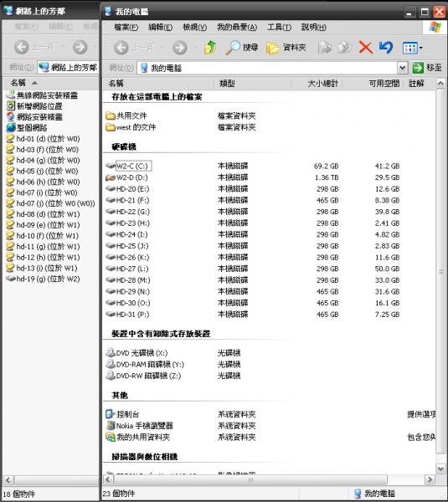Toggle the Folders (資料夾) pane button
The image size is (448, 502).
coord(286,48)
